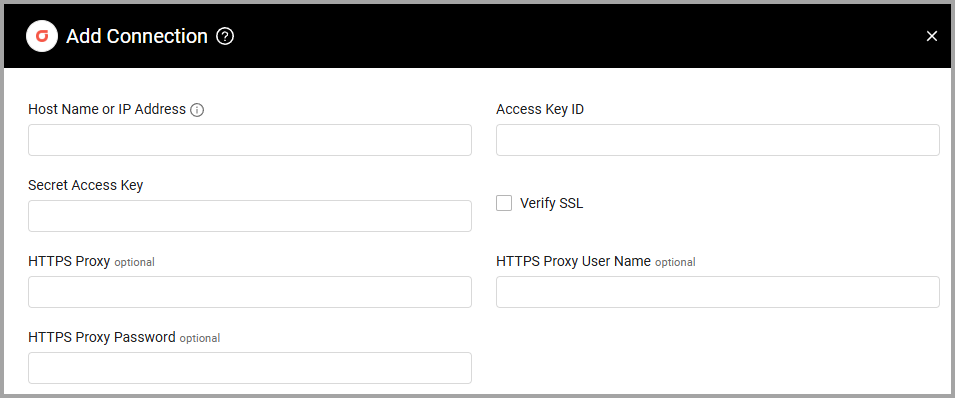Click the Host Name or IP Address label
Viewport: 955px width, 398px height.
click(107, 109)
